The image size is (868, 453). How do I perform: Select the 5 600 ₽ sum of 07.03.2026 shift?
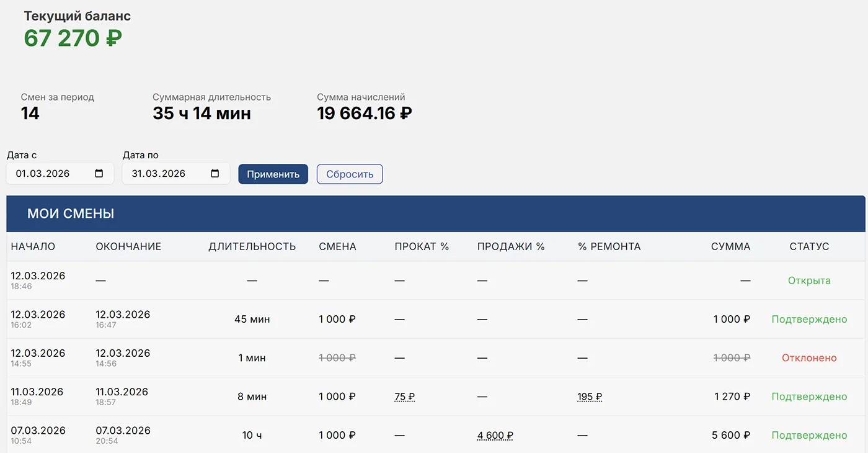[731, 436]
